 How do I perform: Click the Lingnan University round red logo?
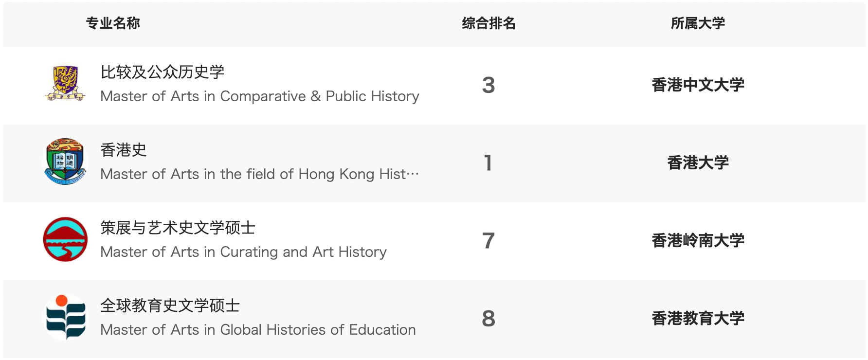point(65,239)
